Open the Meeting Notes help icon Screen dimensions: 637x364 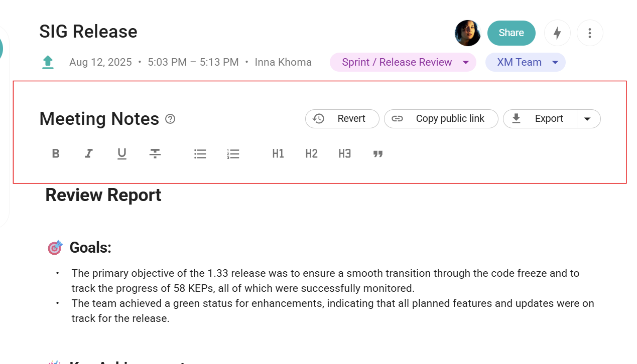pyautogui.click(x=170, y=119)
